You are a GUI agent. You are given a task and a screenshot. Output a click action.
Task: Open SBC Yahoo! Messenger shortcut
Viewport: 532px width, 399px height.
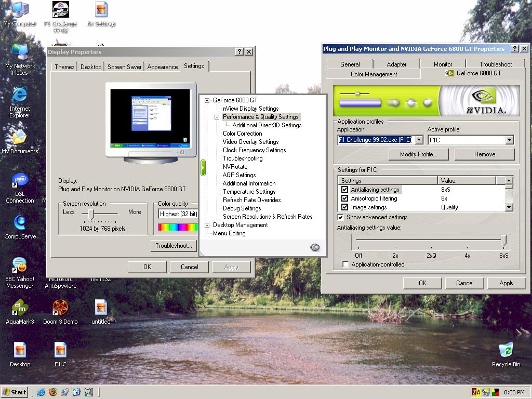click(x=19, y=265)
